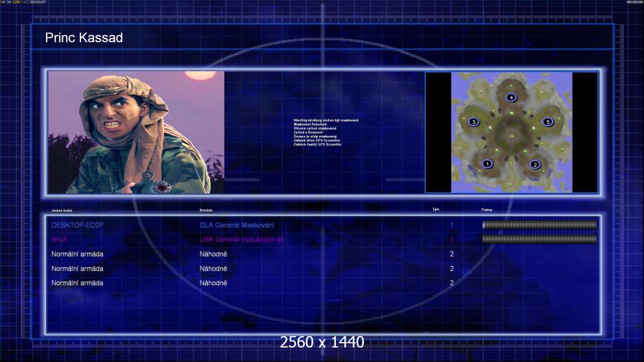
Task: Click the 23:32:57 clock readout
Action: [38, 2]
